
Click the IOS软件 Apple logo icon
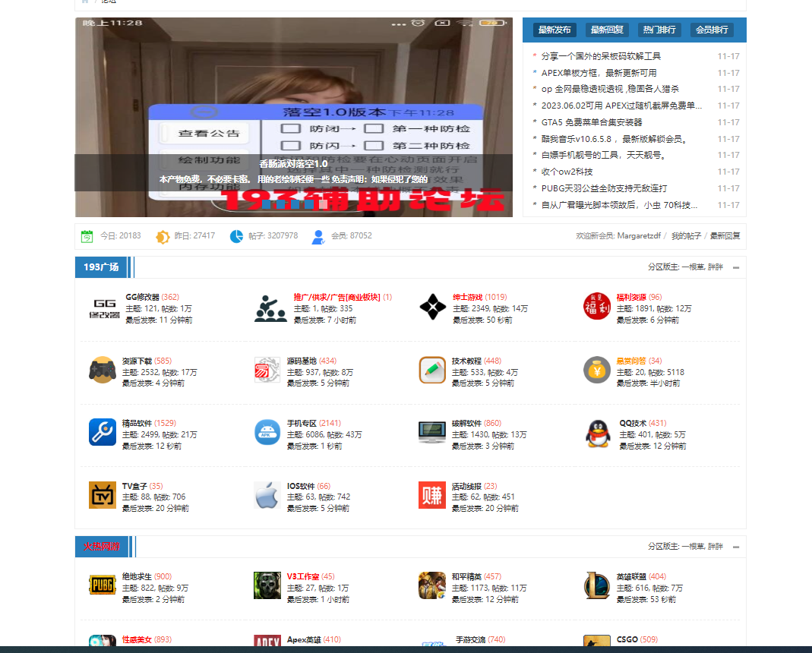tap(267, 495)
